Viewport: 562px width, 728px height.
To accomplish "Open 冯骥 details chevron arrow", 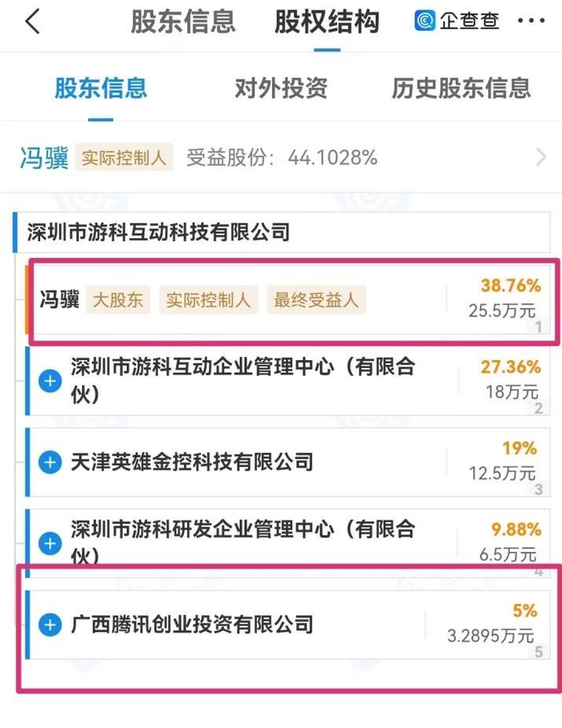I will point(540,157).
